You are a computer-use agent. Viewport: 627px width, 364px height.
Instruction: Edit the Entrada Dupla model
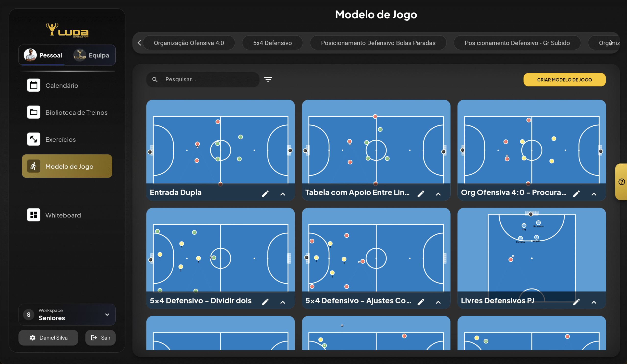[x=265, y=194]
